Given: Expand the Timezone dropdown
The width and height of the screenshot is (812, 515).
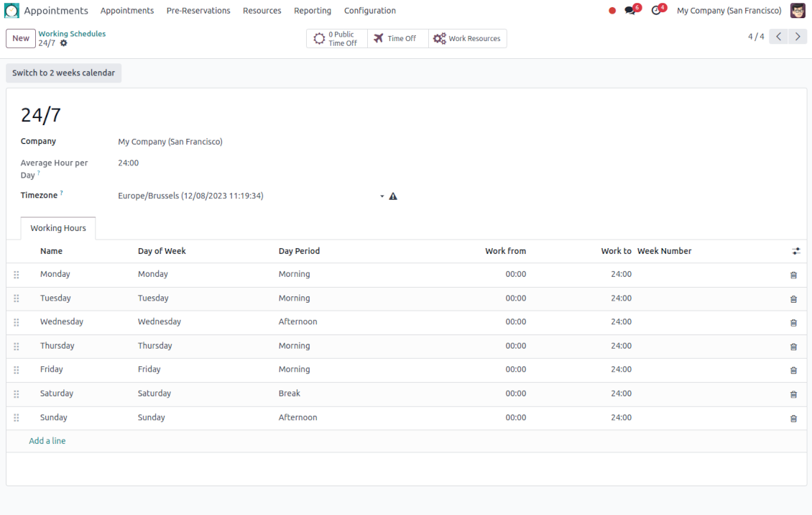Looking at the screenshot, I should (x=382, y=196).
